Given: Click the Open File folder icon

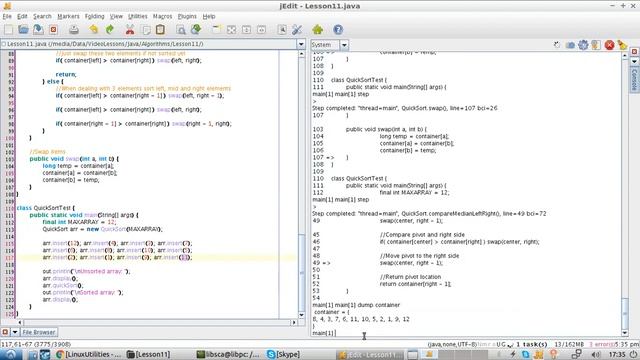Looking at the screenshot, I should [23, 29].
